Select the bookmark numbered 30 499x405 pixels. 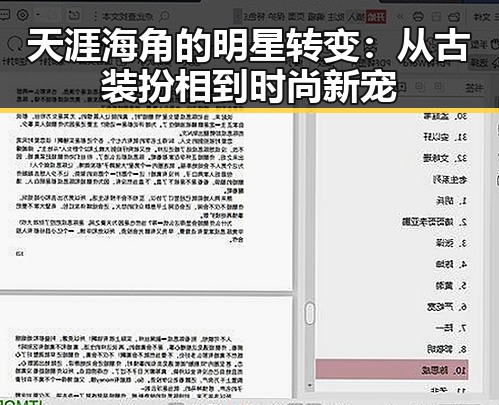[445, 116]
